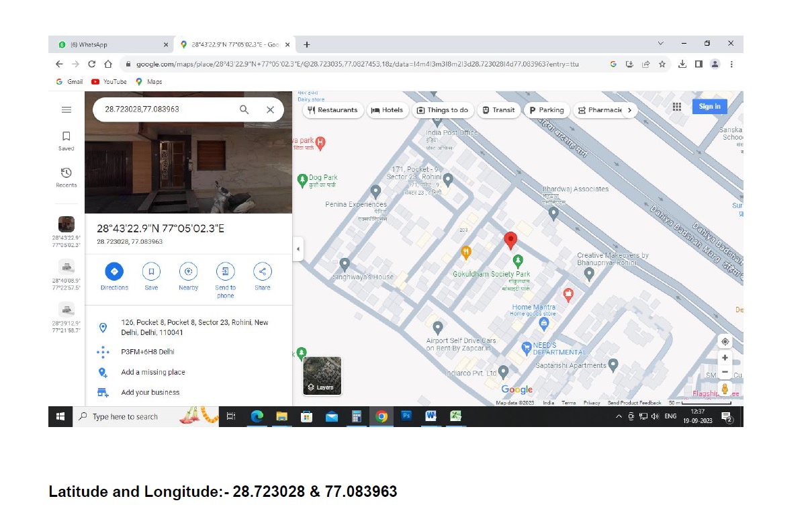Screen dimensions: 812x513
Task: Click the Sign in button
Action: (709, 106)
